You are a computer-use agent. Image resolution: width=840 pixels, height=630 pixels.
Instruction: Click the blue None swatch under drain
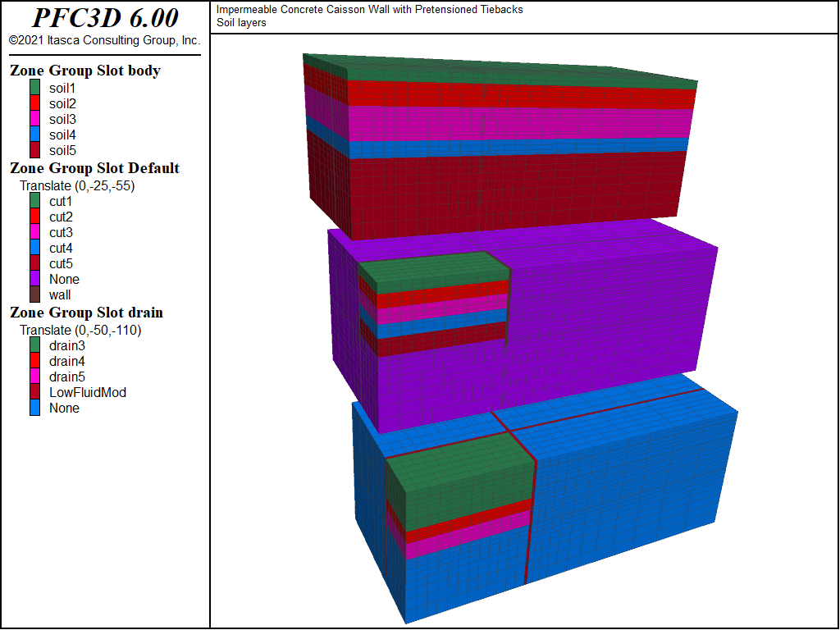coord(34,408)
